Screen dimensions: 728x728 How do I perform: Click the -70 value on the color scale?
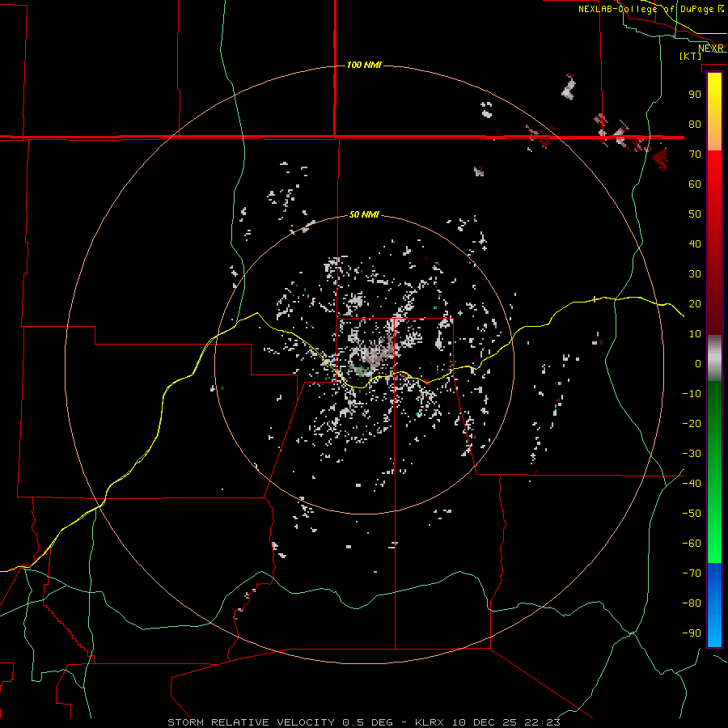[692, 574]
